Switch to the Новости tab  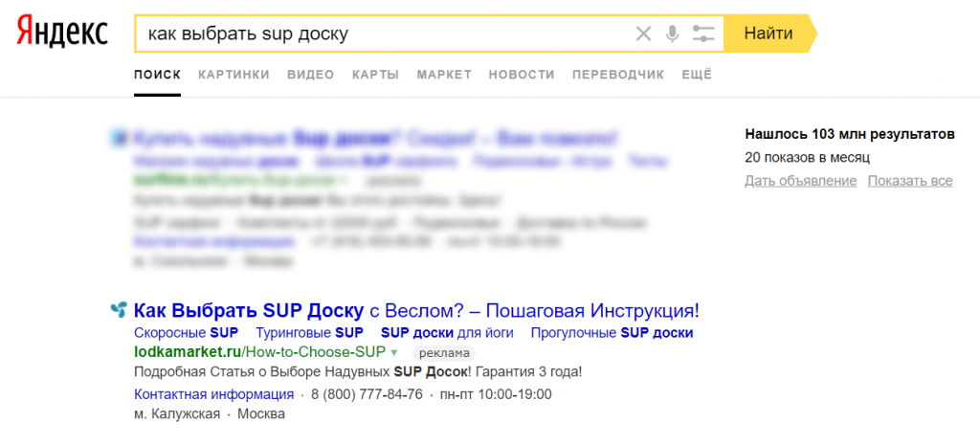tap(522, 75)
